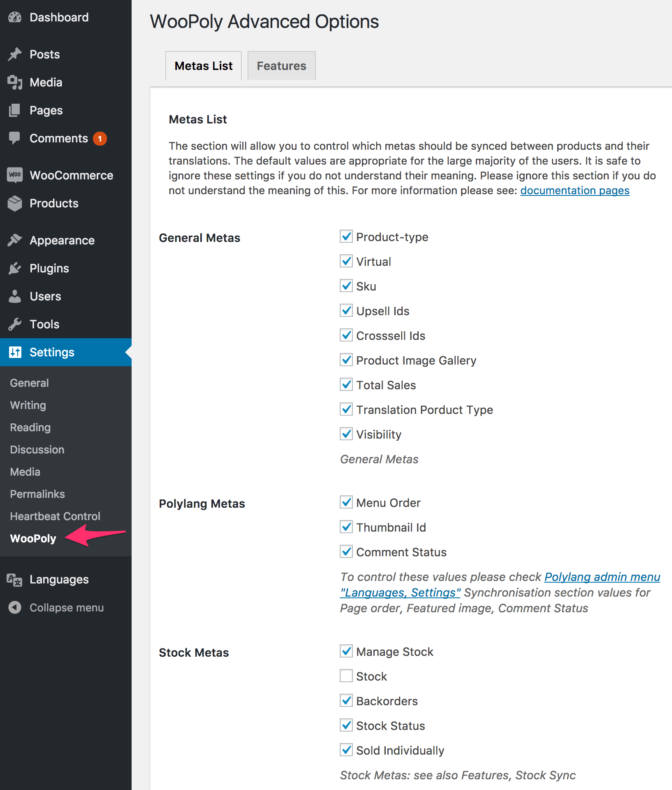Click the Comments notification badge
The width and height of the screenshot is (672, 790).
pos(99,138)
